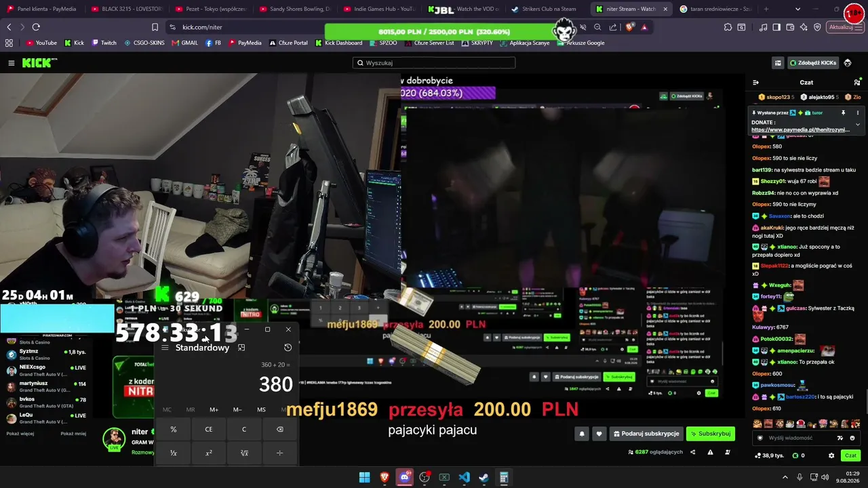Open chat settings gear icon

point(831,455)
